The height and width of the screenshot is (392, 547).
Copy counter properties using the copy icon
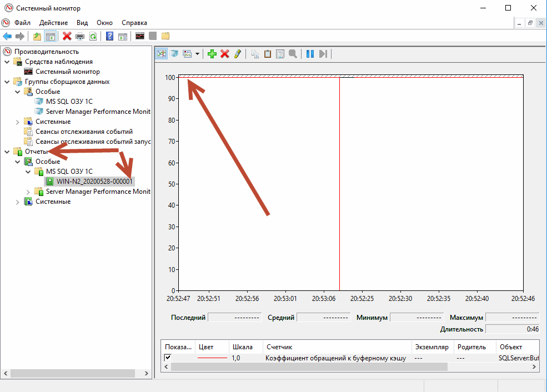click(x=255, y=53)
